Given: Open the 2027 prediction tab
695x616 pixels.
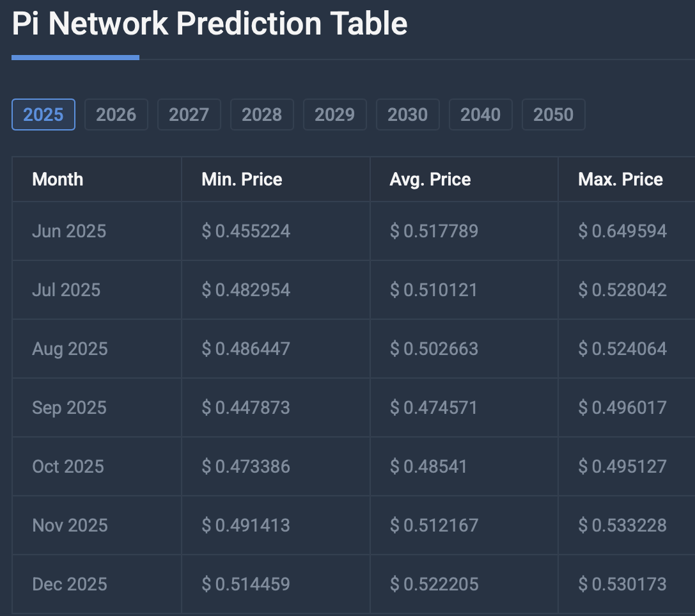Looking at the screenshot, I should point(189,115).
